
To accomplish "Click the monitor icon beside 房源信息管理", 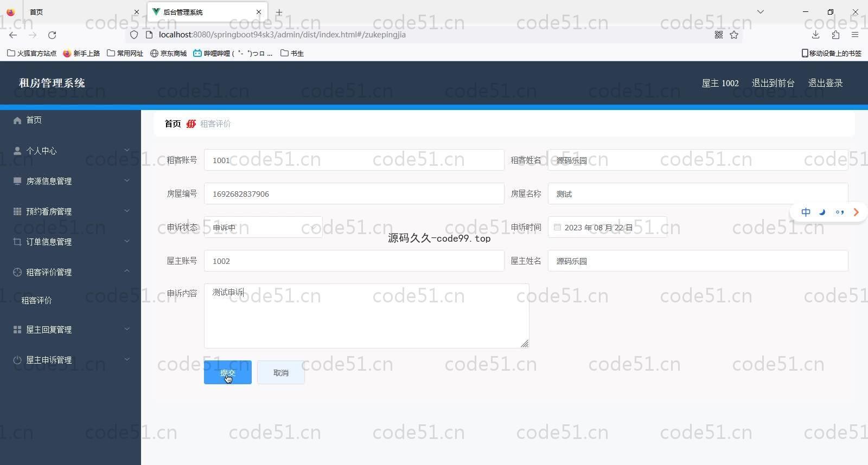I will click(x=17, y=181).
